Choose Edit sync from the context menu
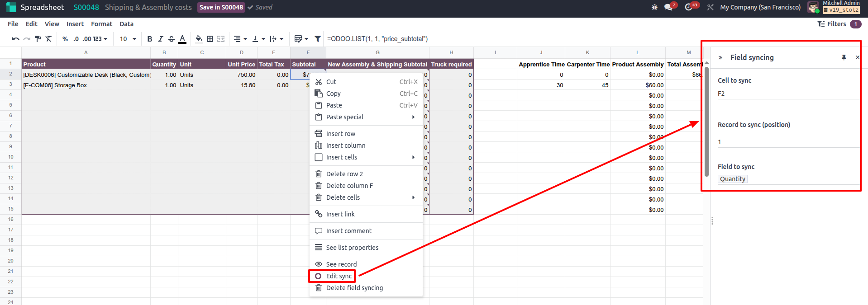Screen dimensions: 868x305 [x=339, y=276]
